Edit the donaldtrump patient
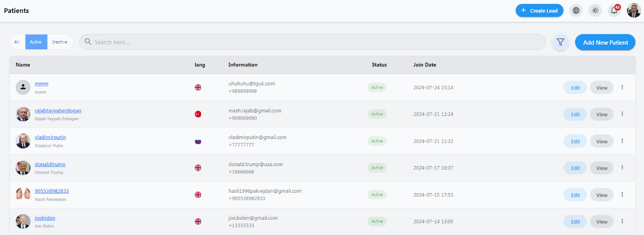The width and height of the screenshot is (644, 235). pos(575,168)
